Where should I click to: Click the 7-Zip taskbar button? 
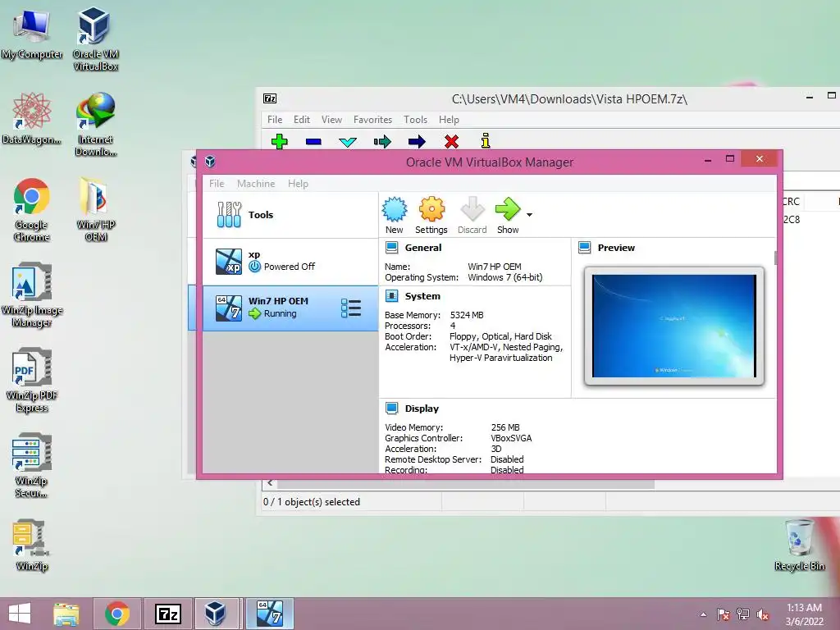tap(167, 614)
